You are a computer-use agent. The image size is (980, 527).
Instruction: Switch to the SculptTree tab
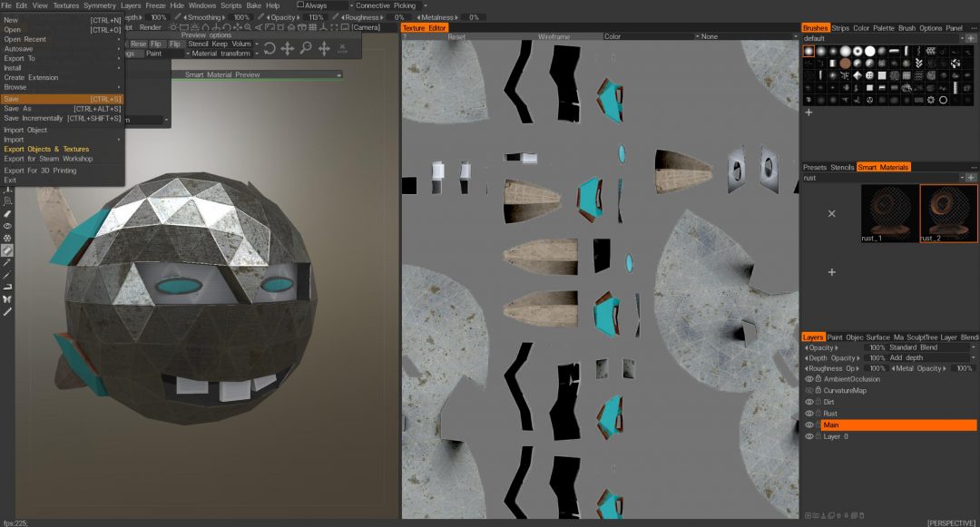click(x=923, y=337)
